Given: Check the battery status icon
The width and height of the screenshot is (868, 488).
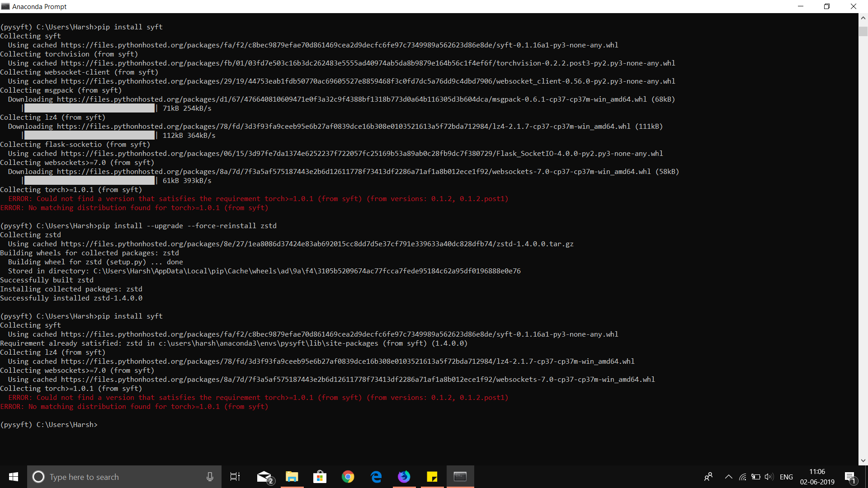Looking at the screenshot, I should pos(755,477).
